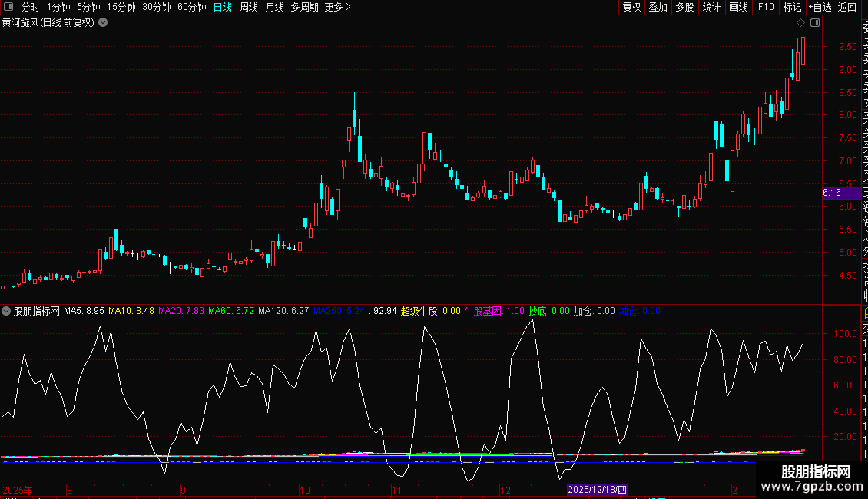
Task: Click the 2025年 label on date axis
Action: [17, 490]
